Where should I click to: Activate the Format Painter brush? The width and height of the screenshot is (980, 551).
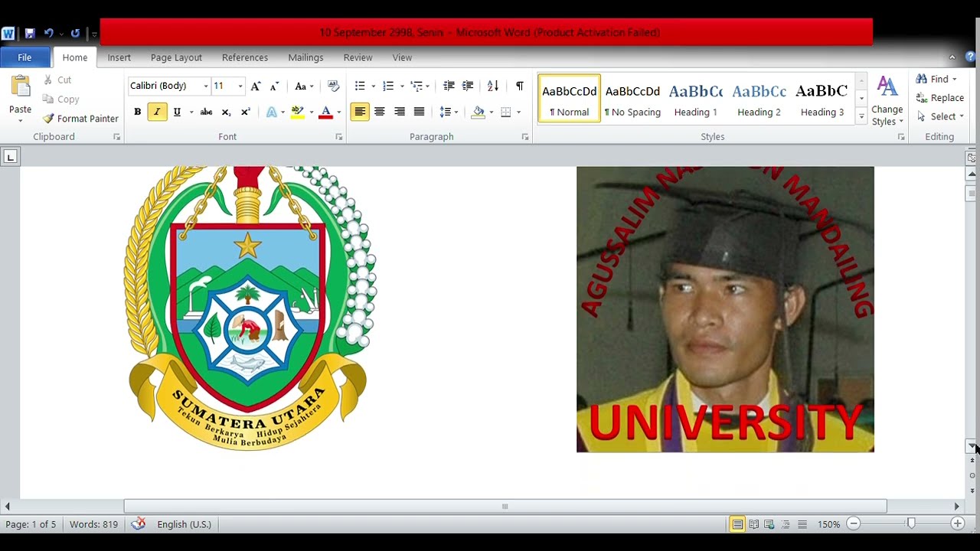(81, 119)
